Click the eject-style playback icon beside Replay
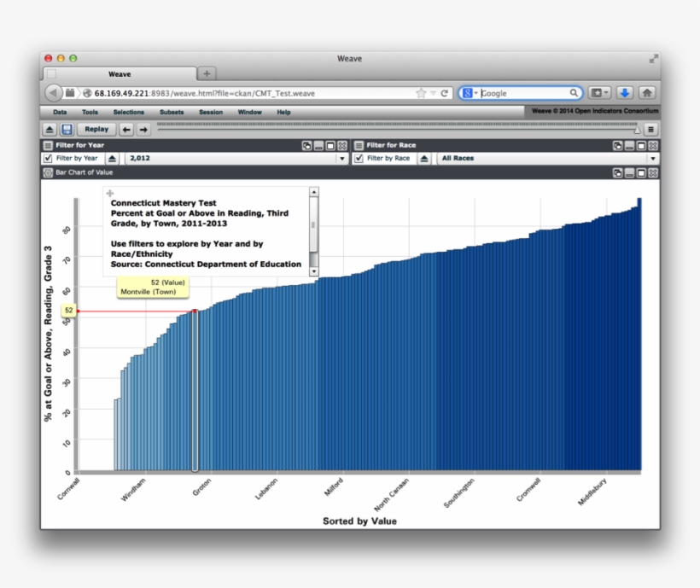The height and width of the screenshot is (588, 700). coord(49,129)
